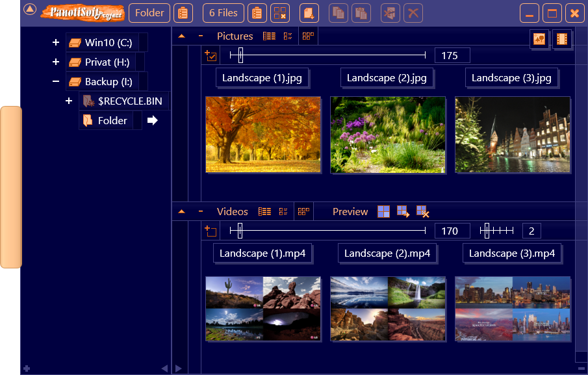Select the Landscape (2).mp4 video thumbnail

(388, 309)
